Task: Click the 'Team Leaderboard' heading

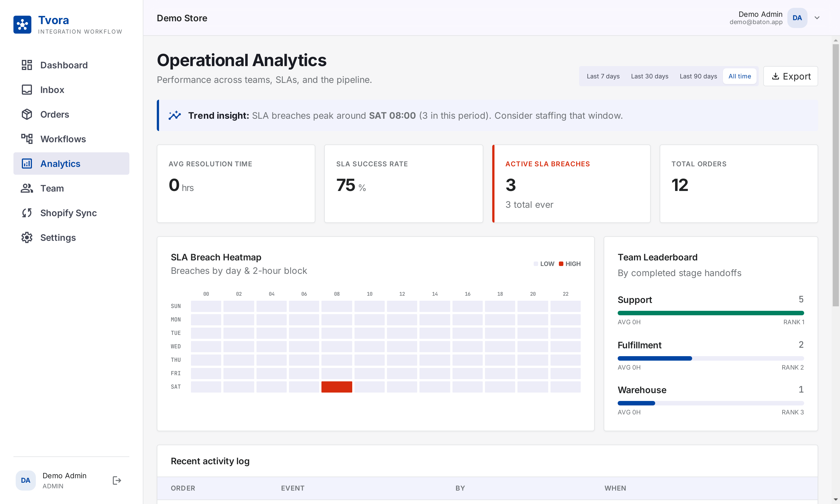Action: (x=657, y=257)
